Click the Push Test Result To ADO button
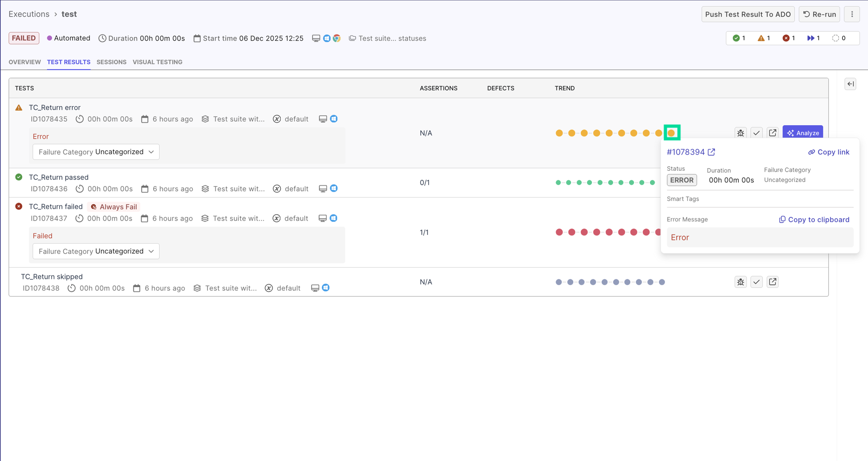 click(x=748, y=14)
